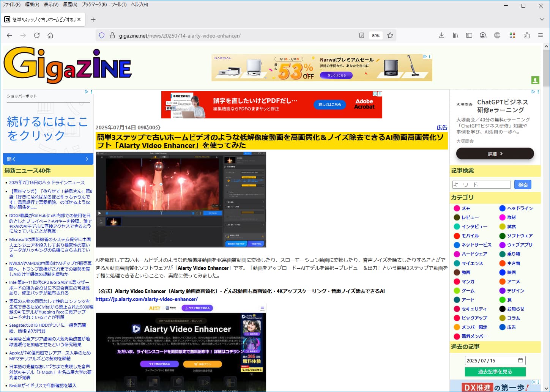550x392 pixels.
Task: Open the calendar picker in date field
Action: point(520,360)
